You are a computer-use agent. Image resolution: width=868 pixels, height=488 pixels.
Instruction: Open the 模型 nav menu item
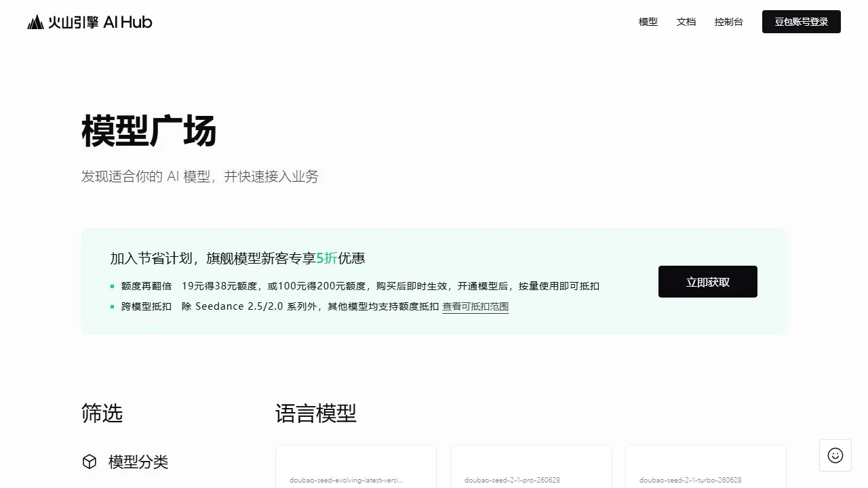tap(648, 22)
